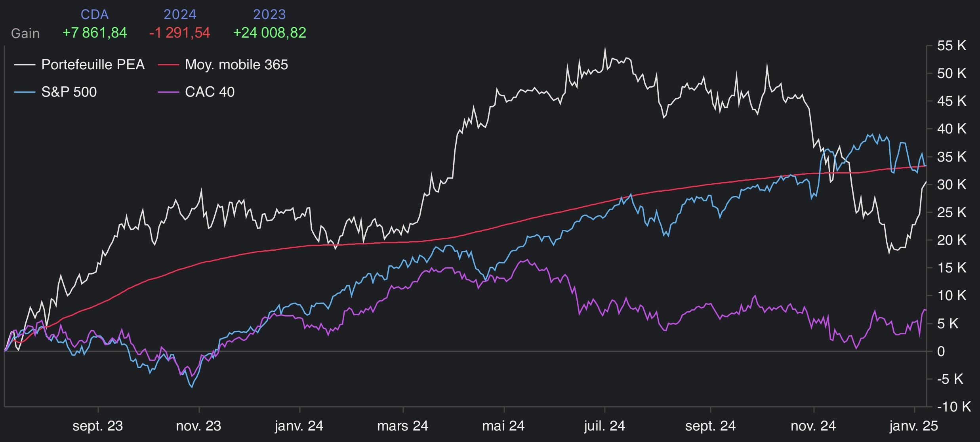Click the mars 24 x-axis label
Screen dimensions: 980x442
[x=402, y=426]
